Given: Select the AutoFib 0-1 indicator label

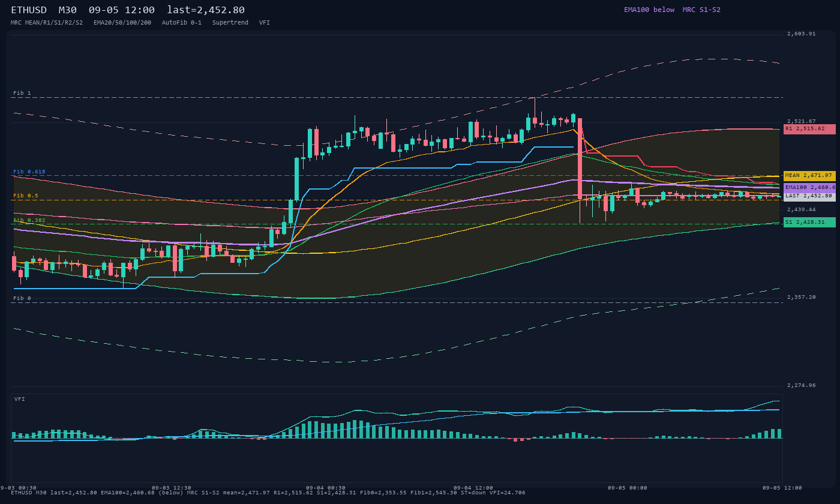Looking at the screenshot, I should (182, 23).
